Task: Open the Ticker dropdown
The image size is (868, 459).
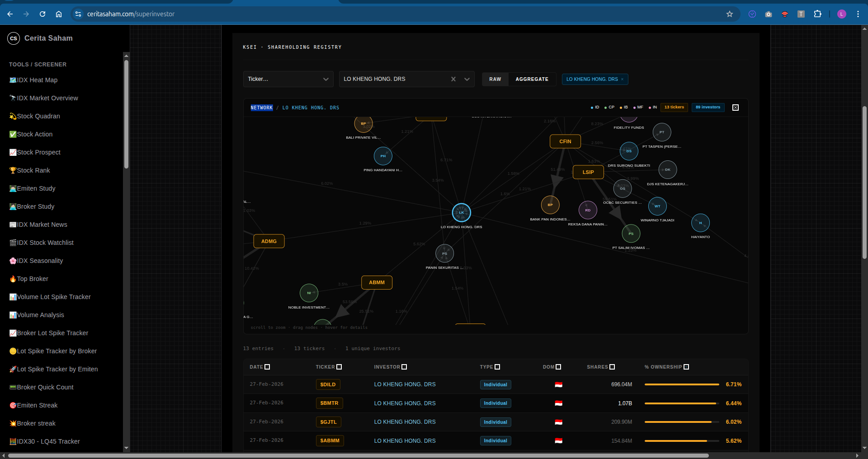Action: click(x=288, y=79)
